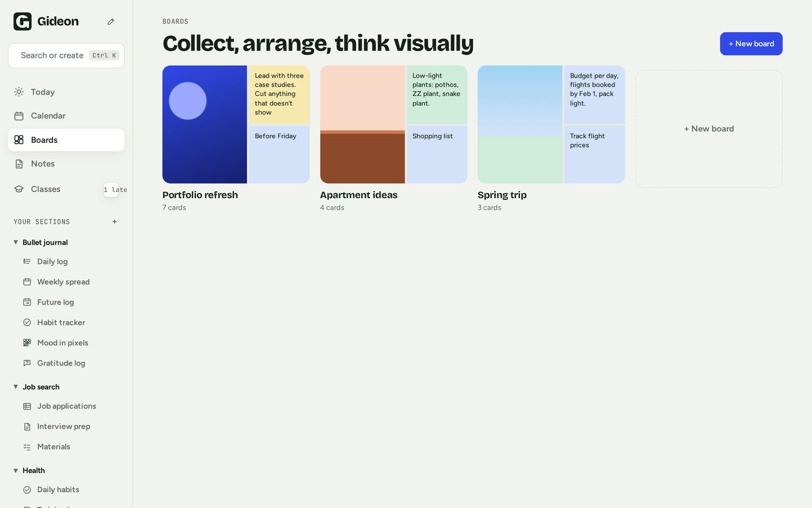Click the Gideon logo icon
The width and height of the screenshot is (812, 508).
click(22, 21)
